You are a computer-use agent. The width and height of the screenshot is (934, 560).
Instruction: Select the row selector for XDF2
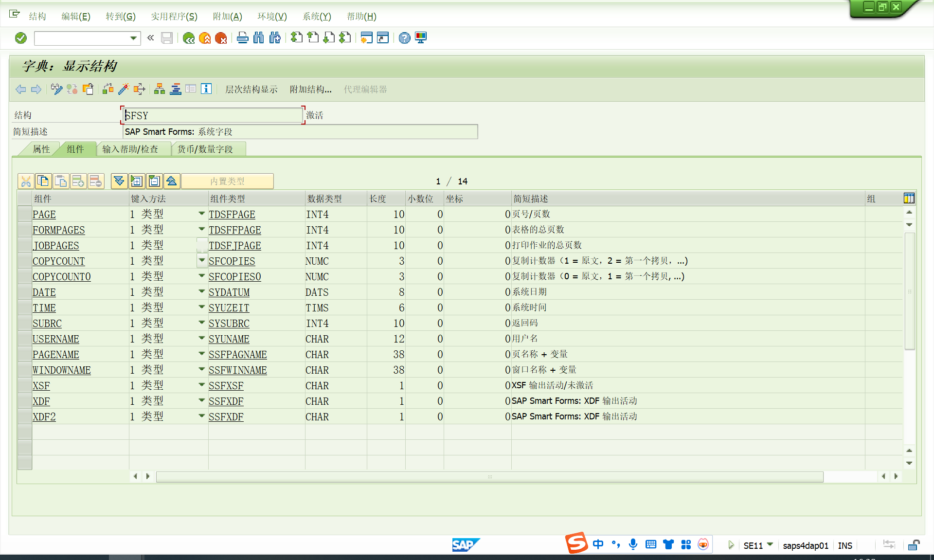pos(25,416)
